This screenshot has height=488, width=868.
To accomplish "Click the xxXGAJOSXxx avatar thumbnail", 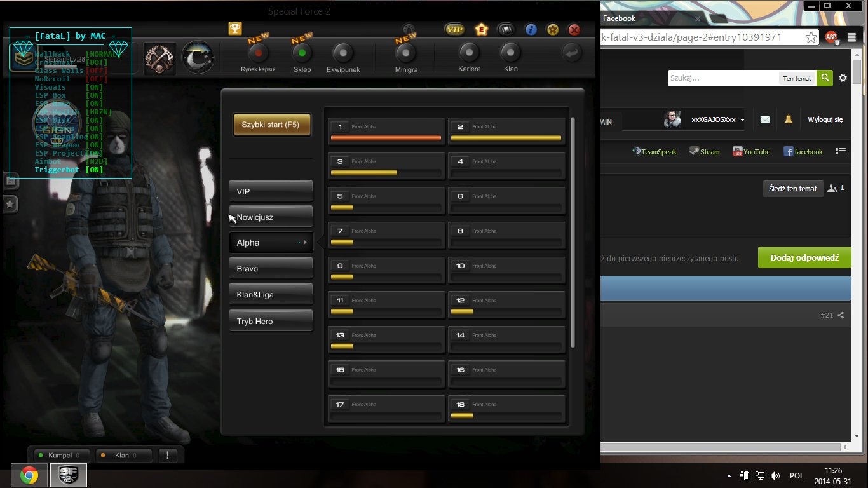I will tap(672, 119).
